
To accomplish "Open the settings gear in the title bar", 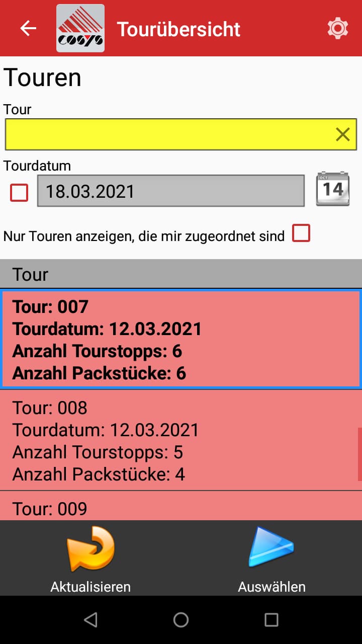I will click(x=338, y=28).
